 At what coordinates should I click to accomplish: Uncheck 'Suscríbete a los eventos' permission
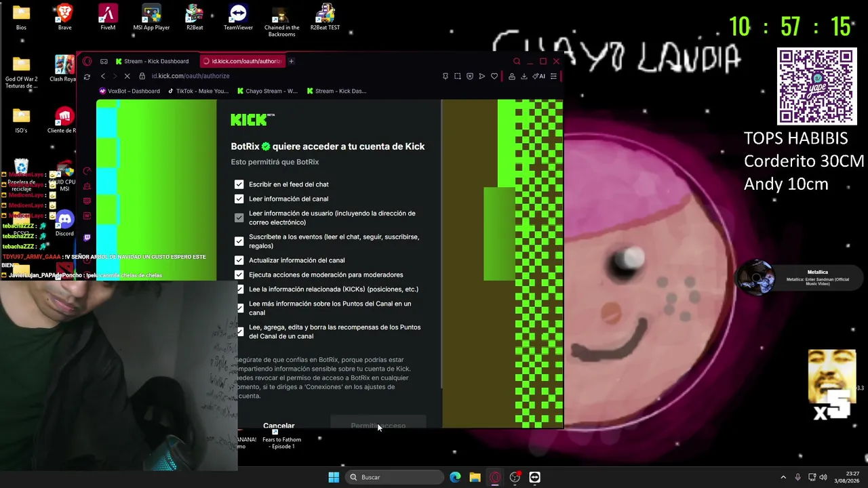239,241
